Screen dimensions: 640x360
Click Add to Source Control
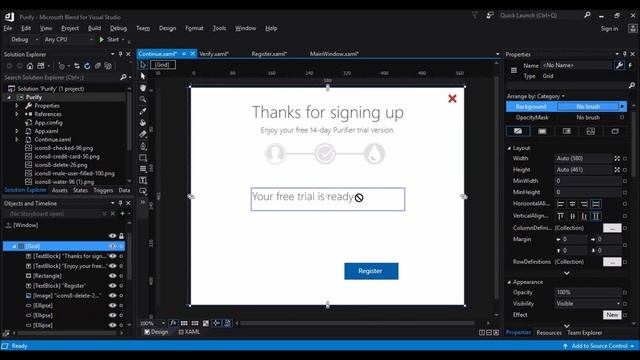coord(599,346)
